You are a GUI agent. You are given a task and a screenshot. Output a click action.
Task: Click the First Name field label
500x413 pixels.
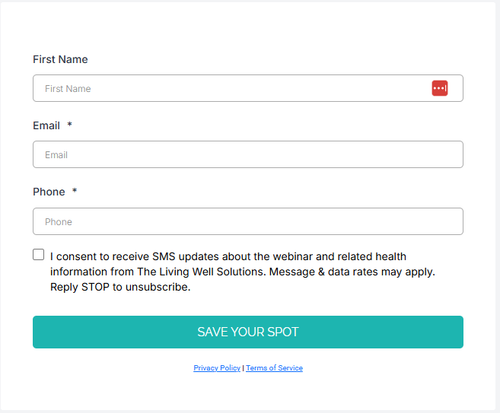tap(60, 59)
